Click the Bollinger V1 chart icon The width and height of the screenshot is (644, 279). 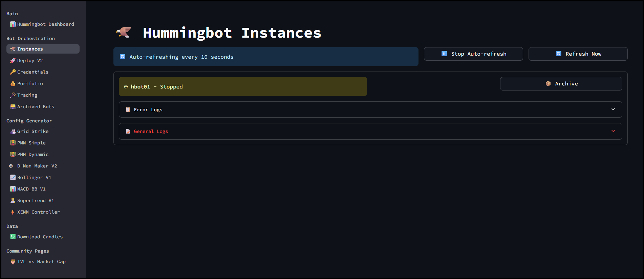tap(13, 177)
